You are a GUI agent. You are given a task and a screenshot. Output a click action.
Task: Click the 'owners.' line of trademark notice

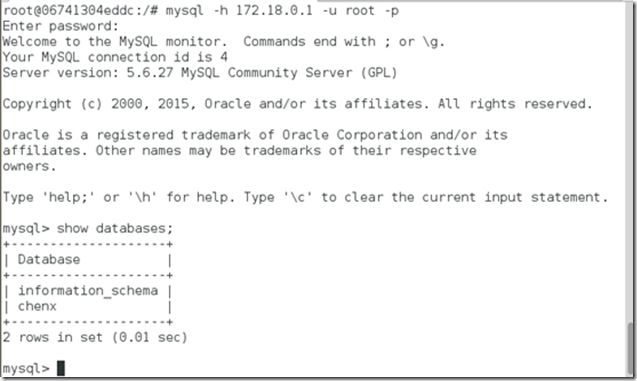[29, 166]
